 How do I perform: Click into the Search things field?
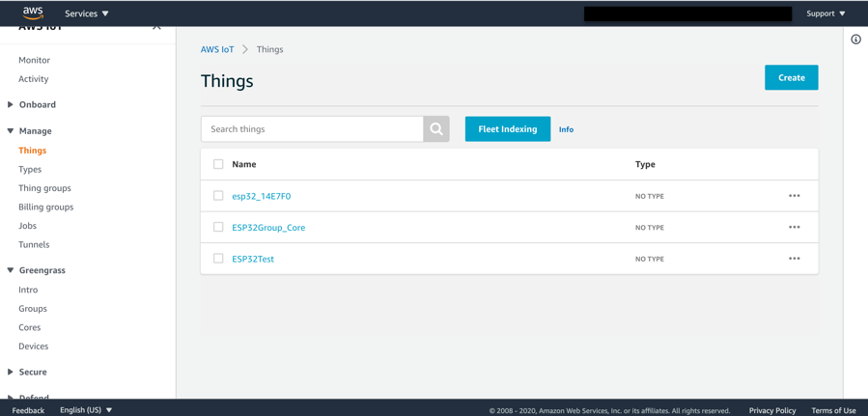(x=312, y=129)
